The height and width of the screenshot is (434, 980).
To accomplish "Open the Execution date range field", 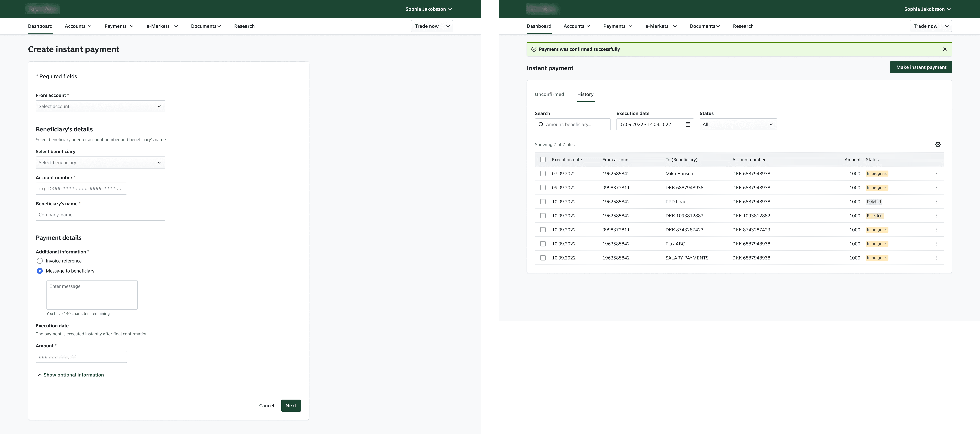I will pyautogui.click(x=655, y=125).
